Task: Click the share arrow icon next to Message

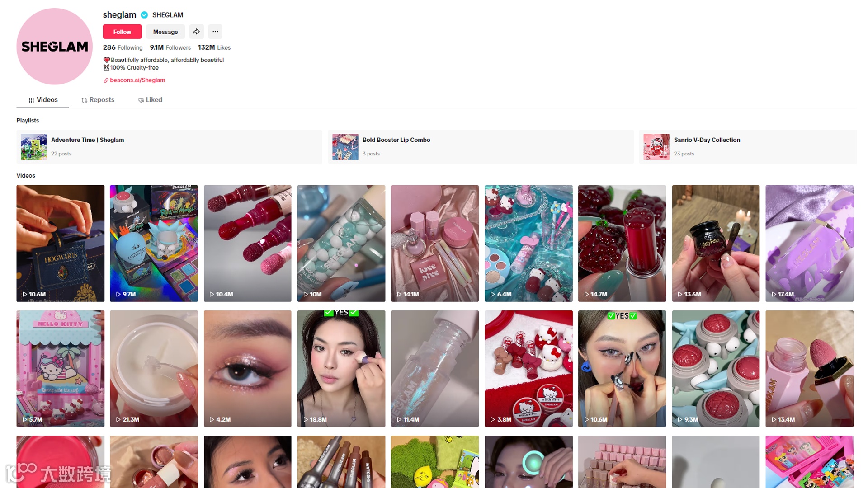Action: (196, 32)
